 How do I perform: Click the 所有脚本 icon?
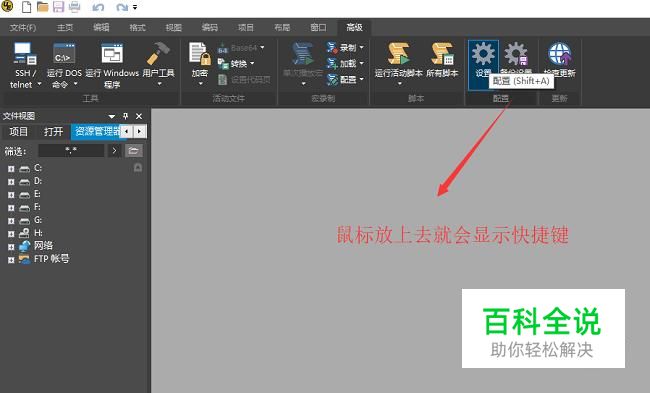442,54
